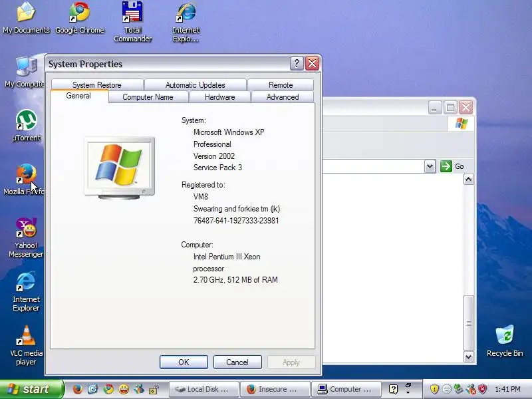Launch Firefox from the quick launch bar
532x399 pixels.
tap(77, 389)
